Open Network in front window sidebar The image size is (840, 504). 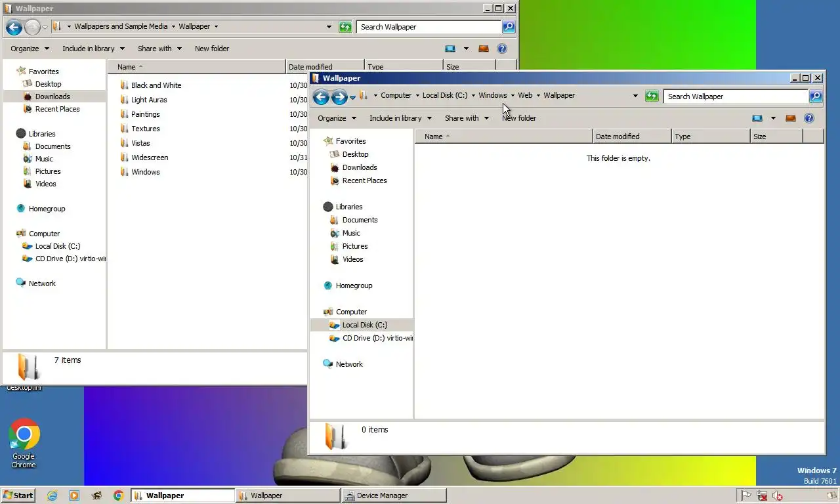point(348,364)
